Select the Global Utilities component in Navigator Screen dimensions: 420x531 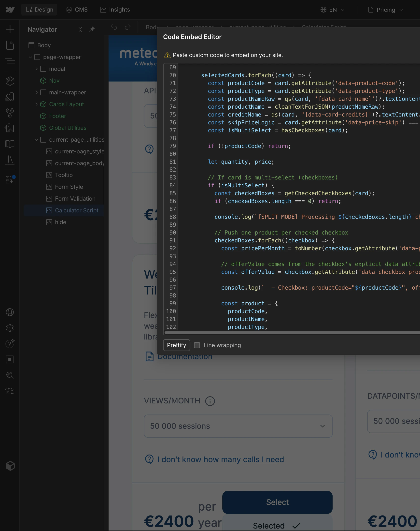(x=64, y=128)
